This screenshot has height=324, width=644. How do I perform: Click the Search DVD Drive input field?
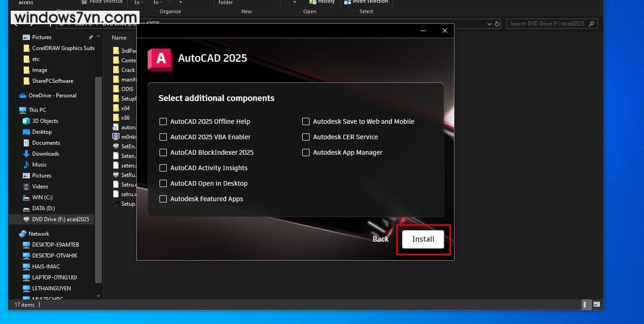click(x=546, y=24)
